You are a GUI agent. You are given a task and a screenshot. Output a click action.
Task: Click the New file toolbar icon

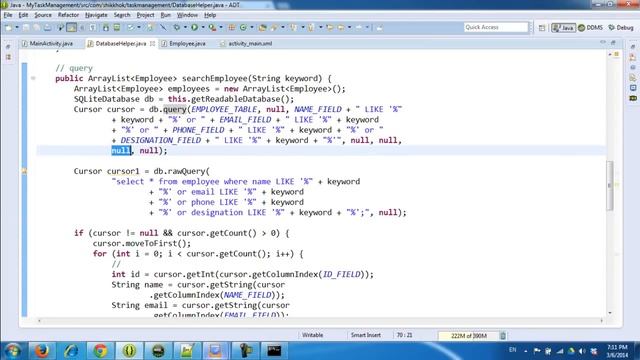pos(8,27)
